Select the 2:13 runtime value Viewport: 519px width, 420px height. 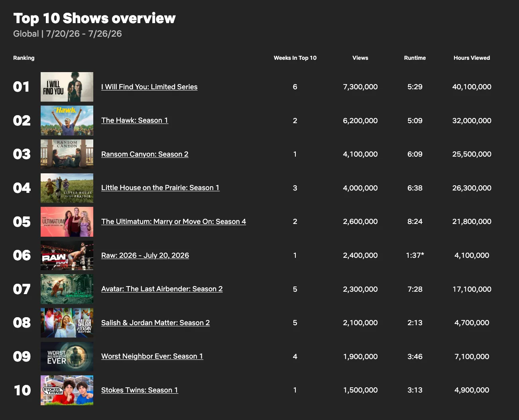click(415, 323)
